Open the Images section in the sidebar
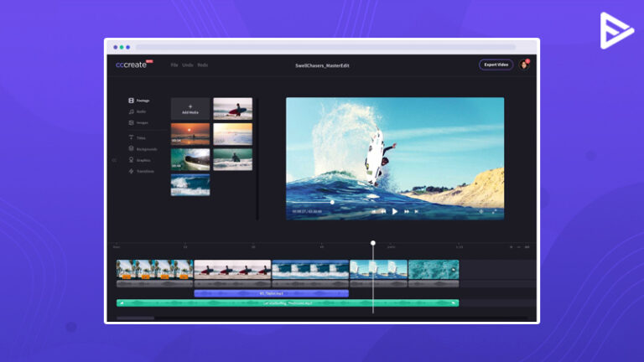Viewport: 644px width, 362px height. pyautogui.click(x=138, y=122)
